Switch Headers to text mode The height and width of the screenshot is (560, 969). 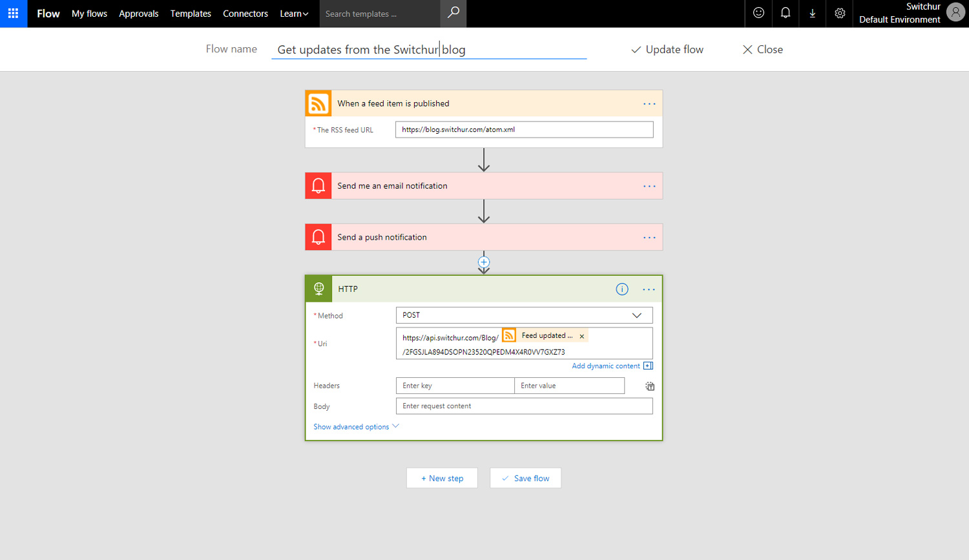coord(649,386)
